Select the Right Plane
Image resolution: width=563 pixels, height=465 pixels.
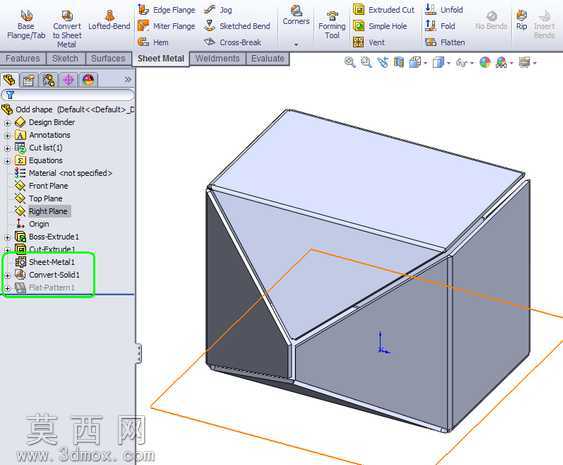pos(42,211)
